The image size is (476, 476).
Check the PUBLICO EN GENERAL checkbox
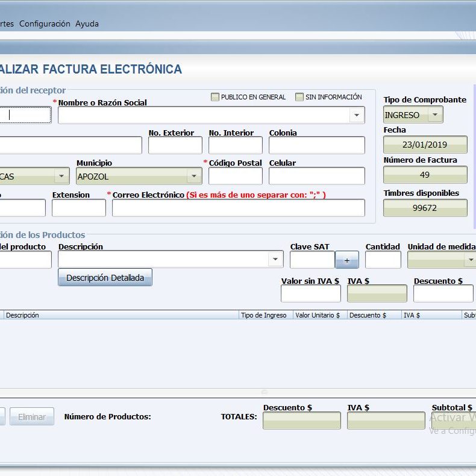point(215,97)
